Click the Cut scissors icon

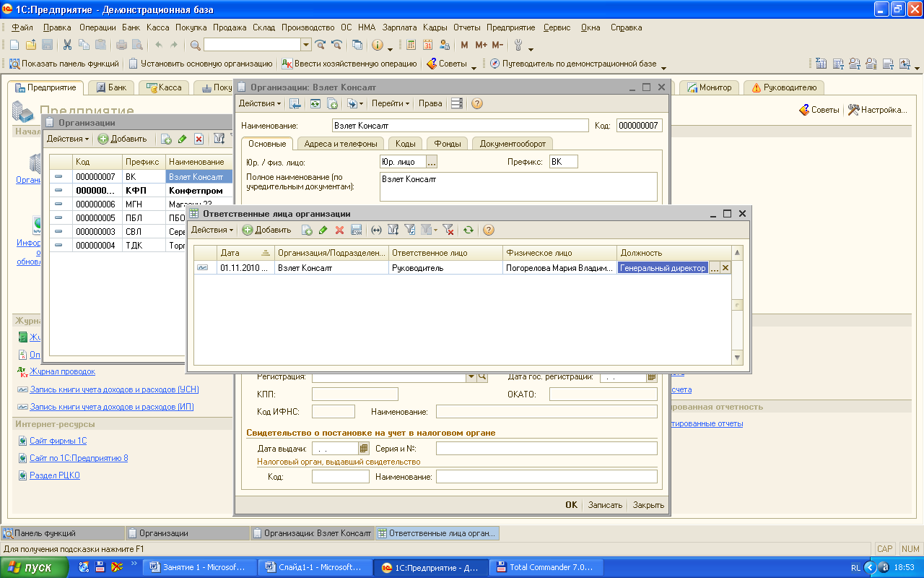point(67,45)
